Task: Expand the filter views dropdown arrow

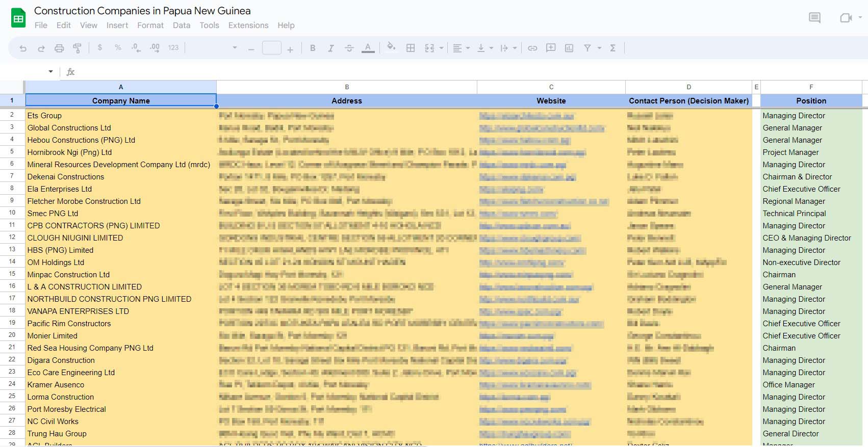Action: [599, 48]
